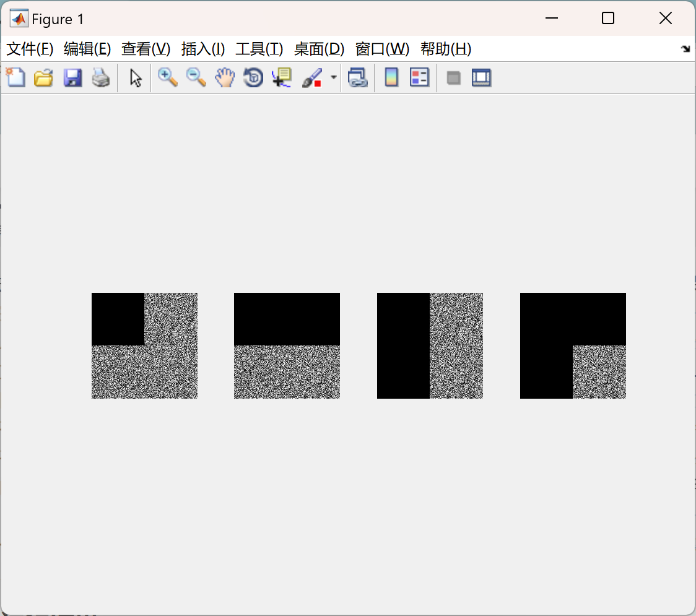Enable the Pan hand tool

coord(225,77)
